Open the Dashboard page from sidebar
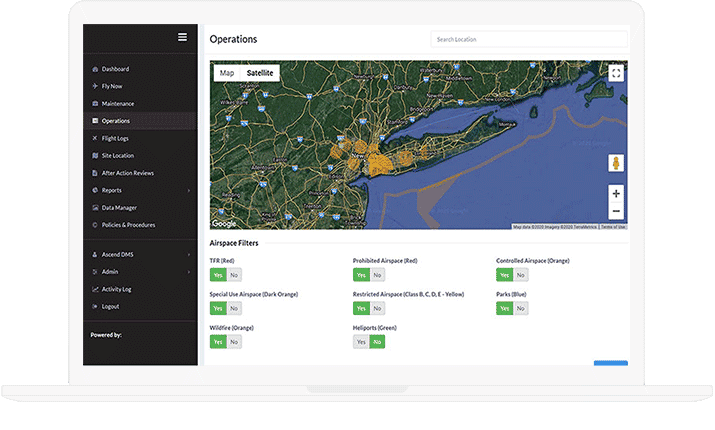The width and height of the screenshot is (715, 430). (115, 69)
